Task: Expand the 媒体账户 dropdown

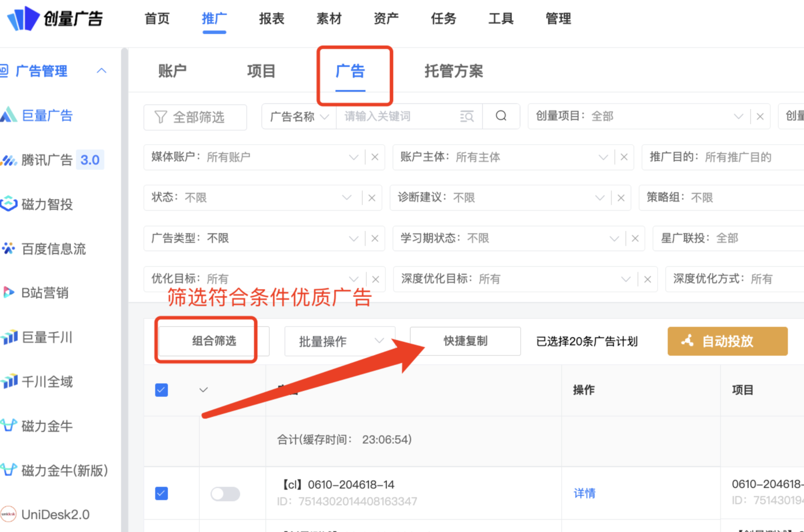Action: click(x=353, y=157)
